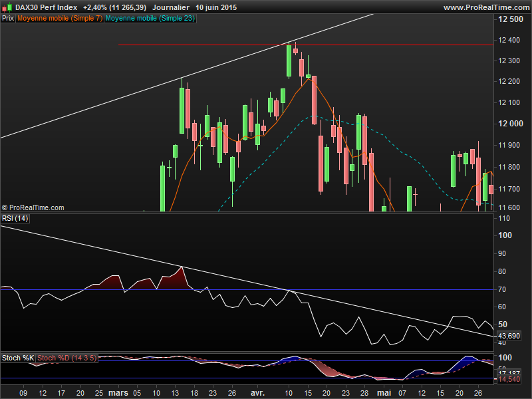Image resolution: width=532 pixels, height=399 pixels.
Task: Click the 11 600 price axis label
Action: click(509, 207)
